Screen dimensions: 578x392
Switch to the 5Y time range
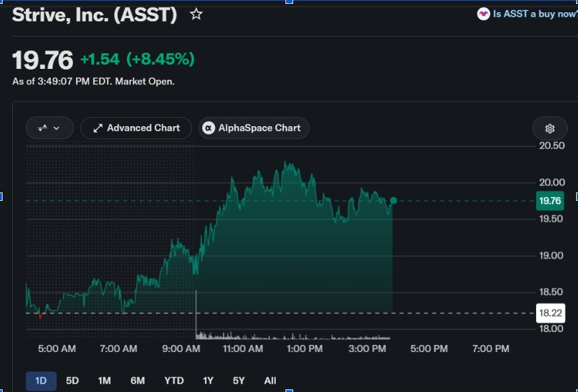click(x=238, y=380)
